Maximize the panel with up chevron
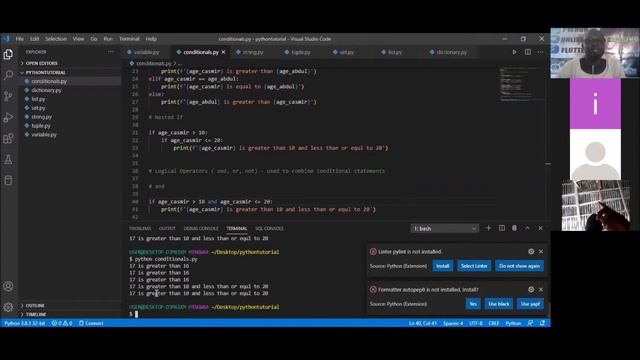The image size is (640, 360). [527, 228]
